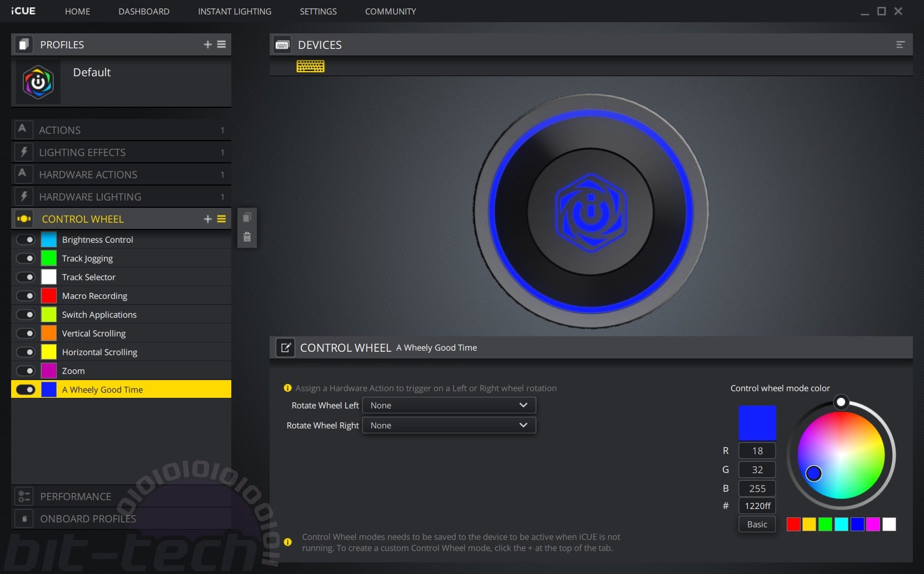Open the Community tab
Screen dimensions: 924x574
coord(390,11)
